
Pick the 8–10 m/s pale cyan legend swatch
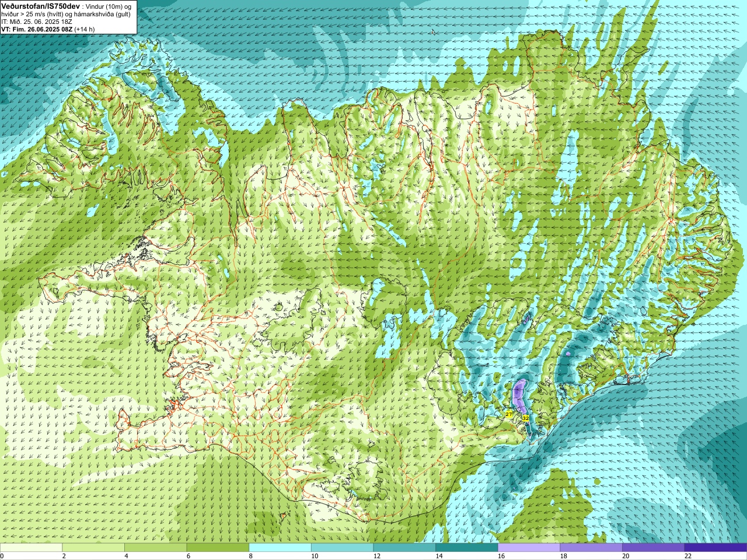(x=280, y=548)
